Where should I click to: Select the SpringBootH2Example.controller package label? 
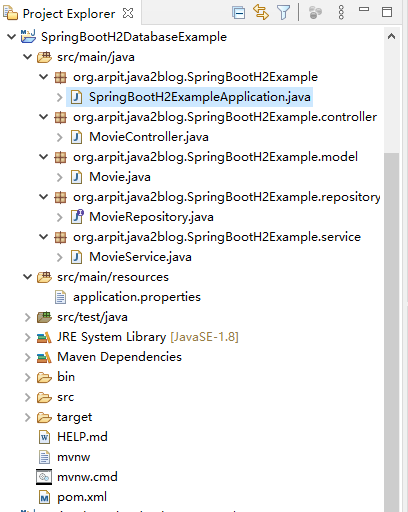pyautogui.click(x=225, y=117)
